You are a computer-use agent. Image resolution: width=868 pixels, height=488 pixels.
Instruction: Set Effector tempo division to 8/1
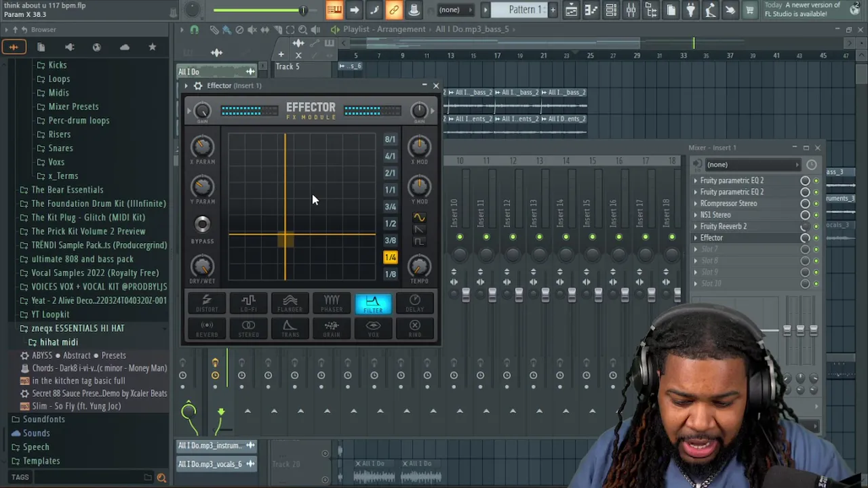coord(390,140)
